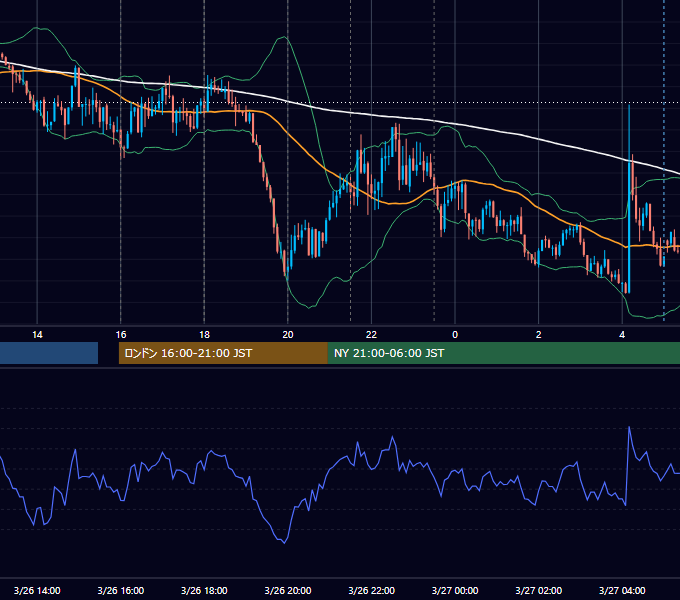Select the NY 21:00-06:00 JST session bar
This screenshot has width=680, height=600.
(x=503, y=353)
